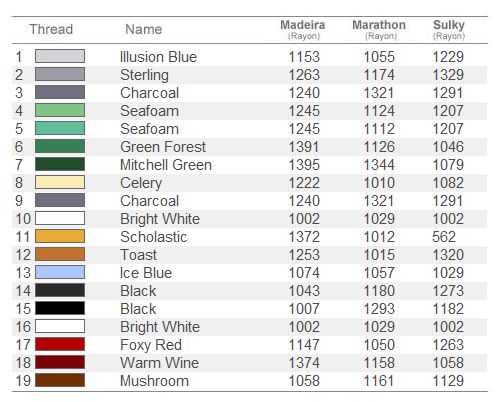Select the Madeira code 1007 for Black
500x402 pixels.
304,309
